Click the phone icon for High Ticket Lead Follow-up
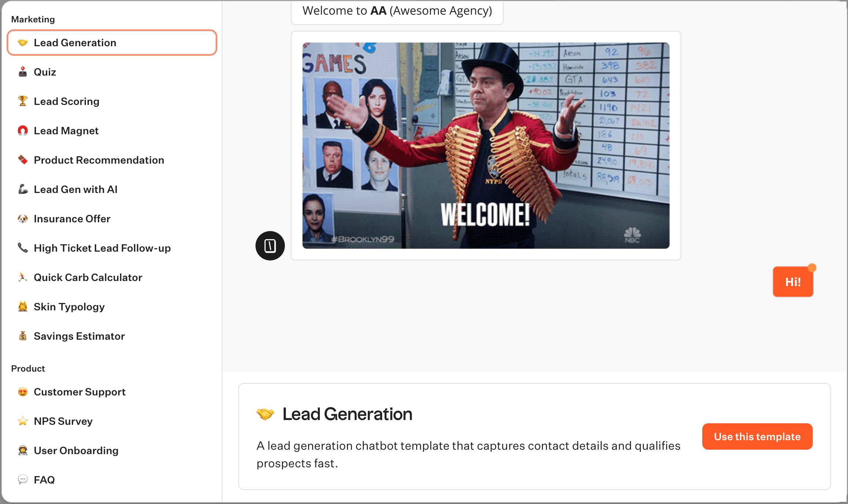 click(x=23, y=248)
